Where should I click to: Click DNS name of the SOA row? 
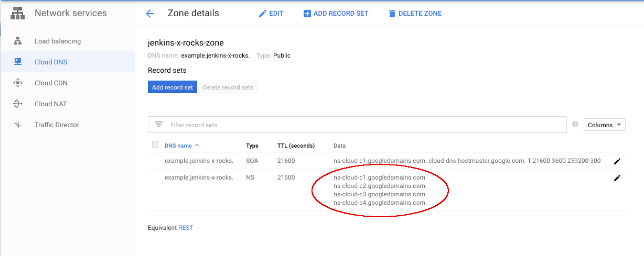pyautogui.click(x=199, y=161)
